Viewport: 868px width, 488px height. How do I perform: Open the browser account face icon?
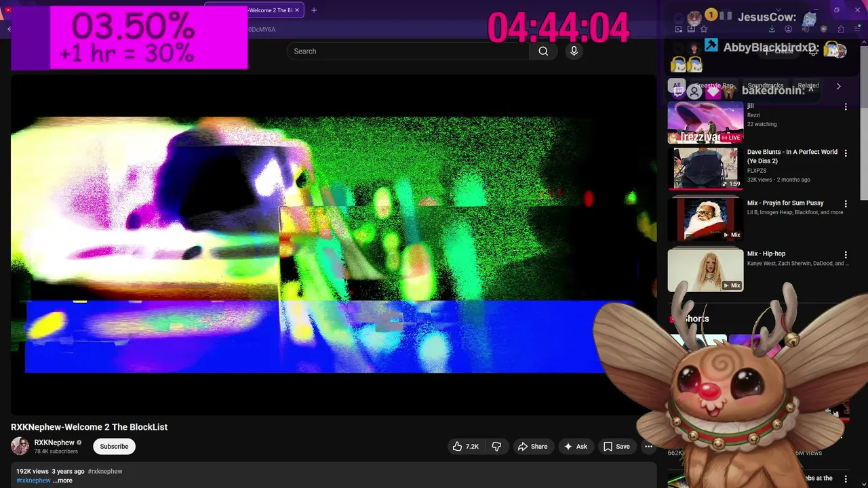[x=788, y=29]
